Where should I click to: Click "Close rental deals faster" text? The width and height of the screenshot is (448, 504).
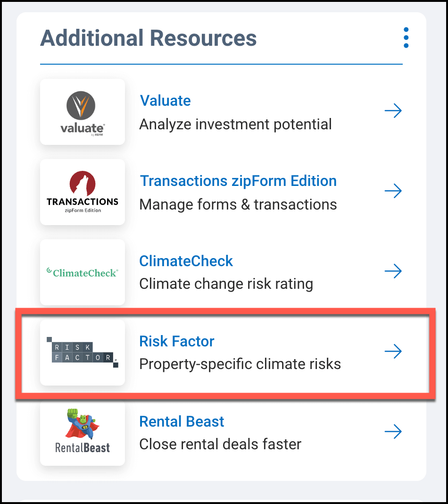coord(220,444)
